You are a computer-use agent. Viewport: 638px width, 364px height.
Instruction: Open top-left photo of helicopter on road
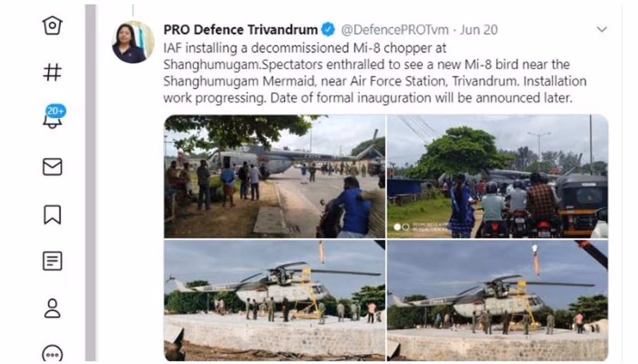click(275, 176)
